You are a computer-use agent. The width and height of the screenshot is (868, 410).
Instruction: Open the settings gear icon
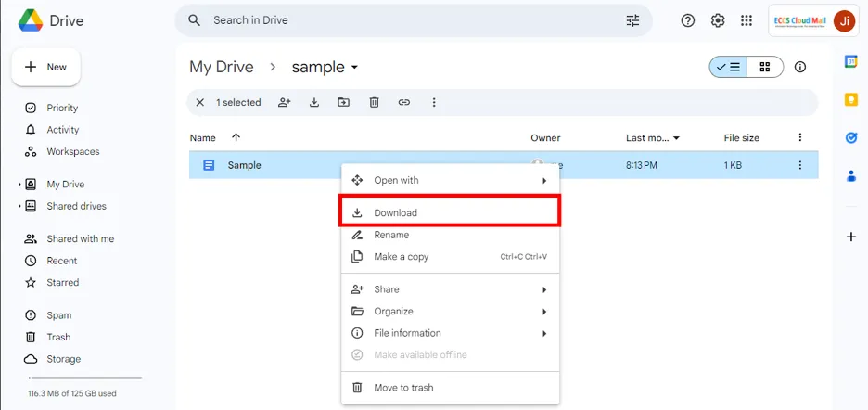(718, 20)
